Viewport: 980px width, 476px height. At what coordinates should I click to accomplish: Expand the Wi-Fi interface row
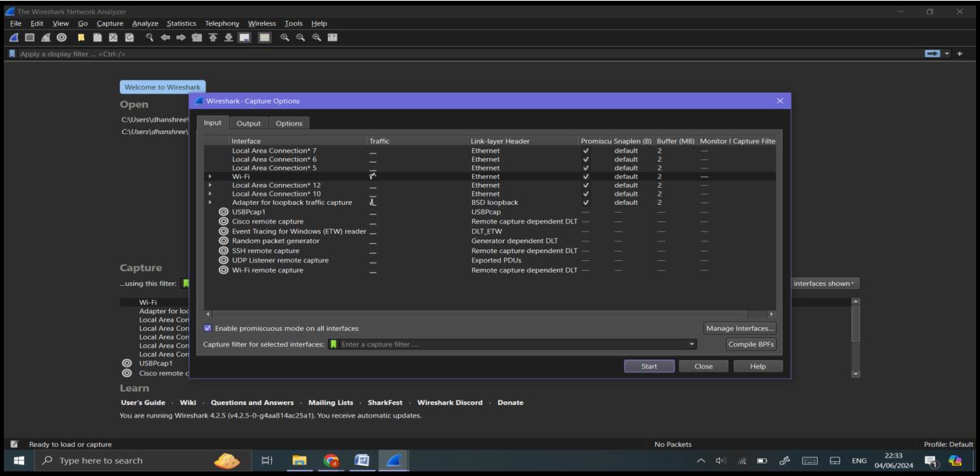(x=210, y=176)
